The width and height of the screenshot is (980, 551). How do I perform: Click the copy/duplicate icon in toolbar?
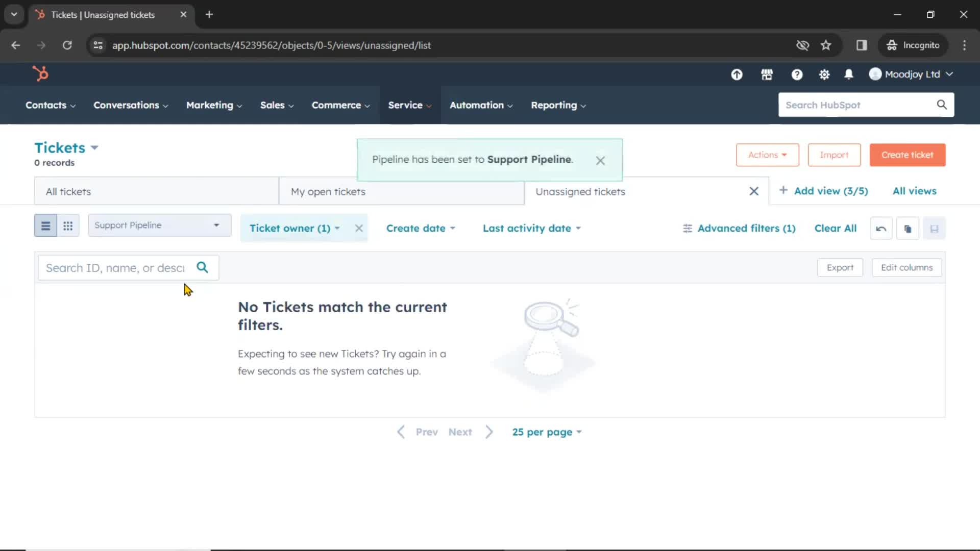click(x=908, y=228)
